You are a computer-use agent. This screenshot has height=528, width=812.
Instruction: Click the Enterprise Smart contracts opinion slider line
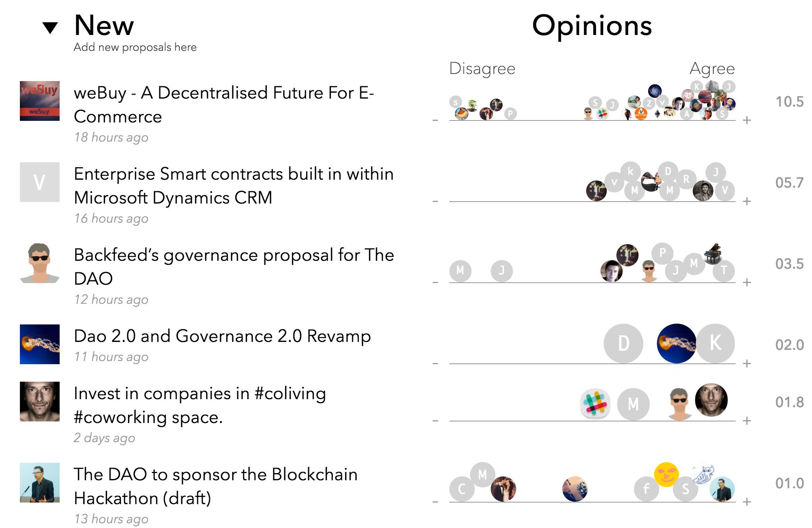(x=517, y=202)
